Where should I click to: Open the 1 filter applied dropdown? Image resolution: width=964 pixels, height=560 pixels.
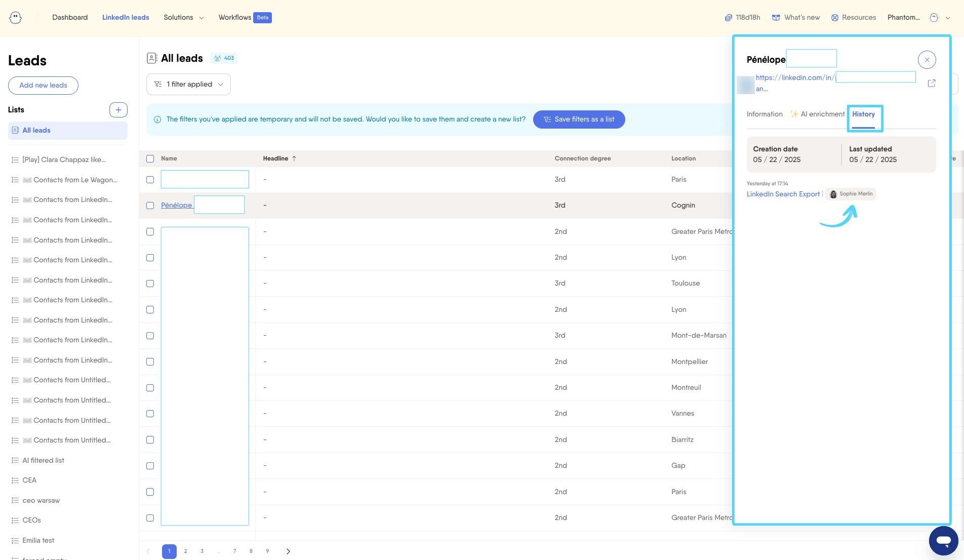(188, 85)
